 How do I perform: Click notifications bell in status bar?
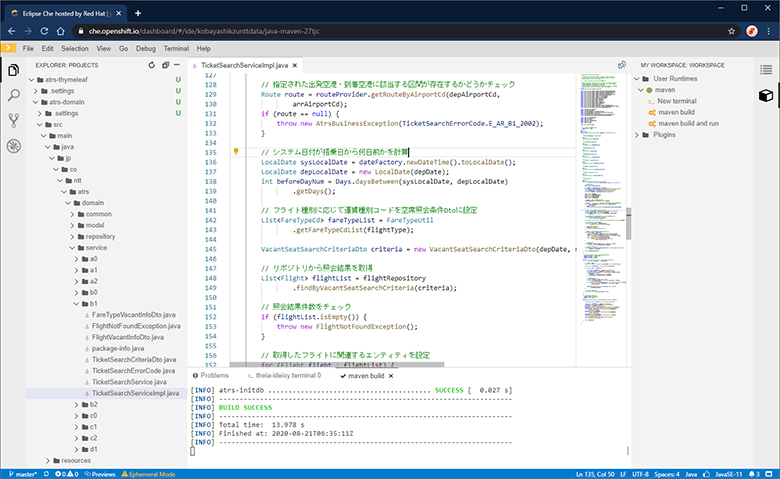point(754,474)
